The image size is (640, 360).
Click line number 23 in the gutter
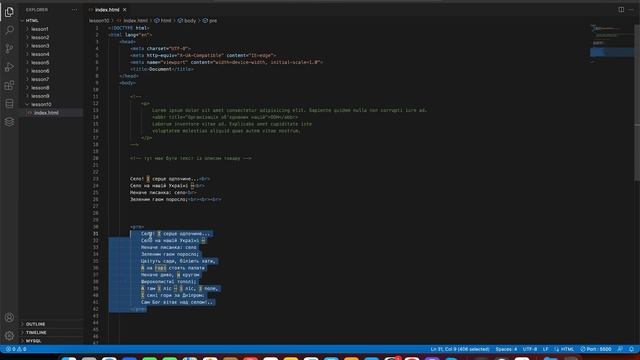pyautogui.click(x=96, y=179)
